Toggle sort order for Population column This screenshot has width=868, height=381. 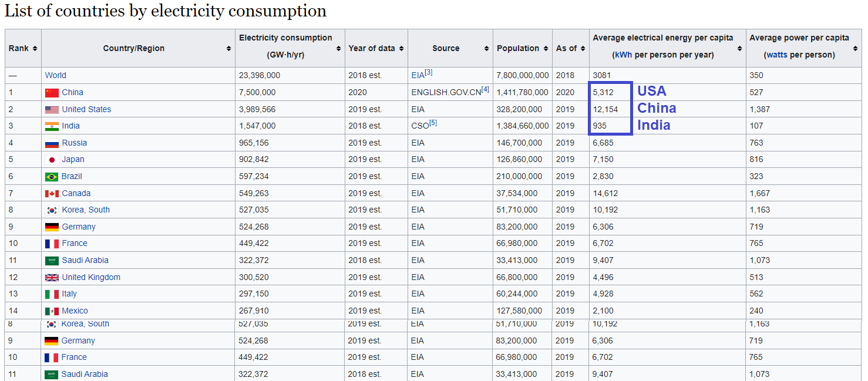point(546,49)
